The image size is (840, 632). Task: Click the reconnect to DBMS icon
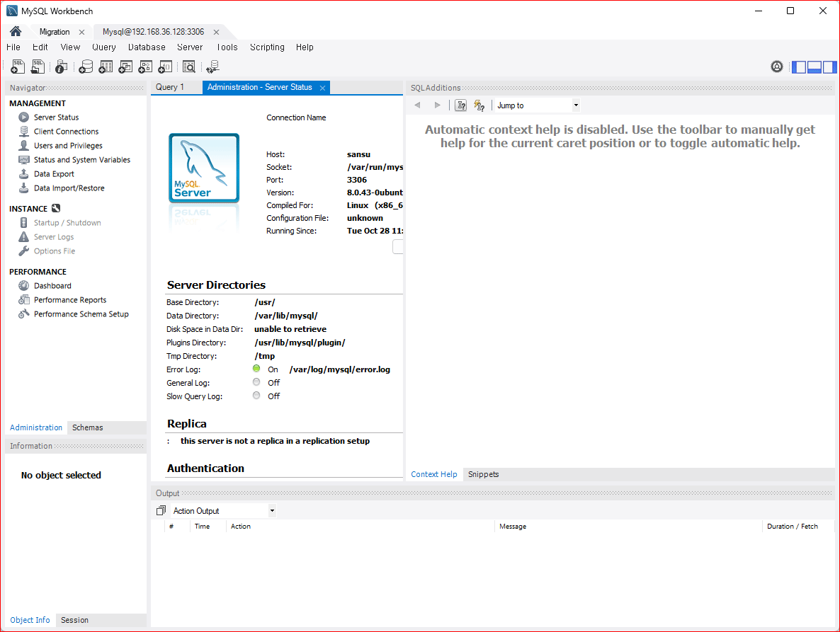pos(212,67)
